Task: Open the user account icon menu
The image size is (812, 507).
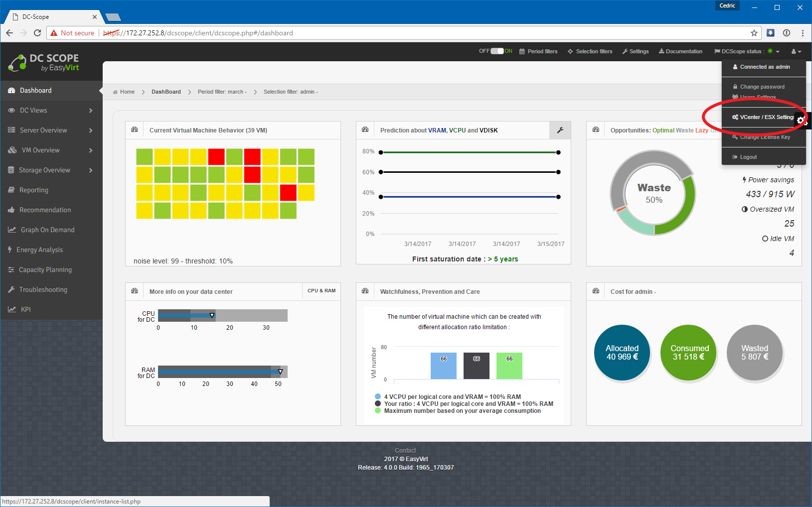Action: (x=796, y=51)
